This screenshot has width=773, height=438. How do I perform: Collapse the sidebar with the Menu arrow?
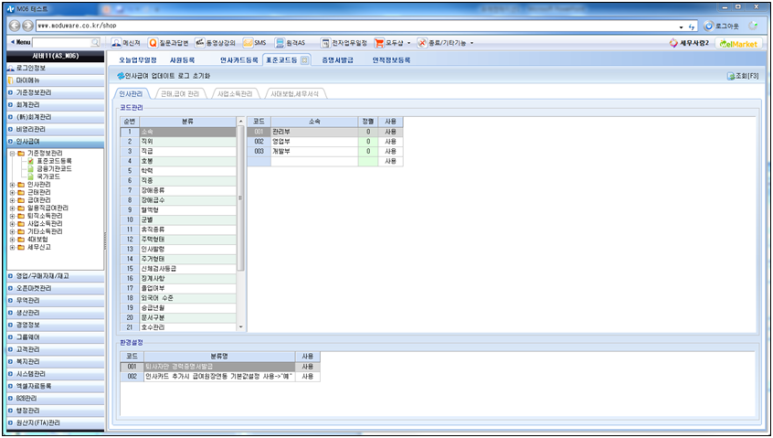tap(12, 42)
